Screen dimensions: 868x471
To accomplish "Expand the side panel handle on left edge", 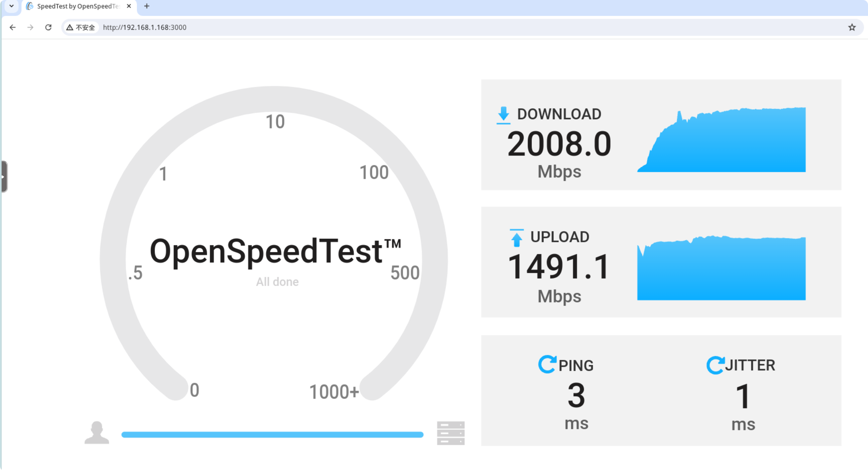I will (x=4, y=177).
